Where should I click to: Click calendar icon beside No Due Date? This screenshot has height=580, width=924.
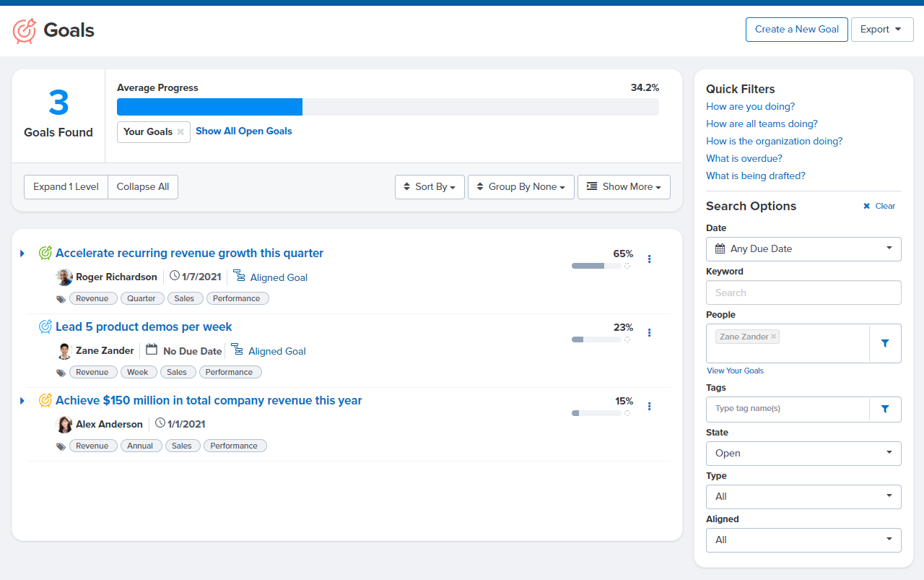[x=152, y=350]
